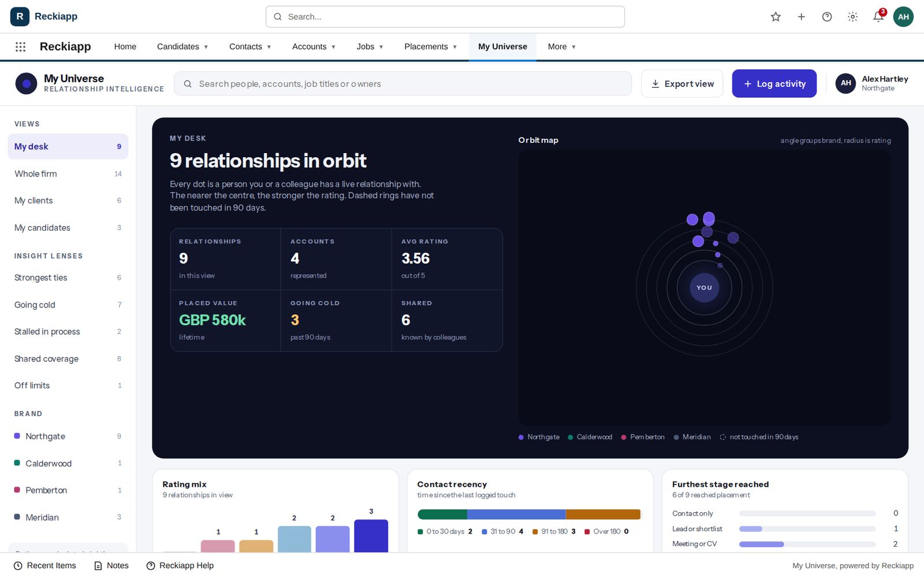
Task: Click the not touched in 90 days legend
Action: pyautogui.click(x=759, y=437)
